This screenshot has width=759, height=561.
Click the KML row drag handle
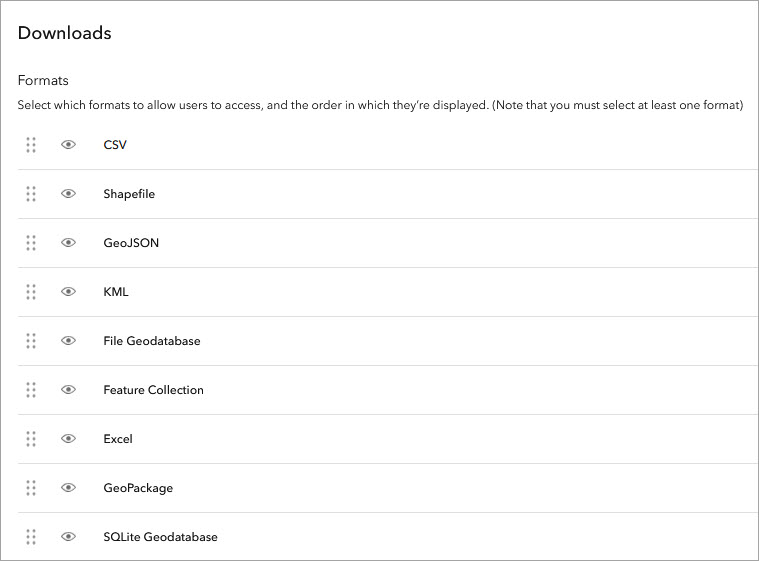pos(31,292)
